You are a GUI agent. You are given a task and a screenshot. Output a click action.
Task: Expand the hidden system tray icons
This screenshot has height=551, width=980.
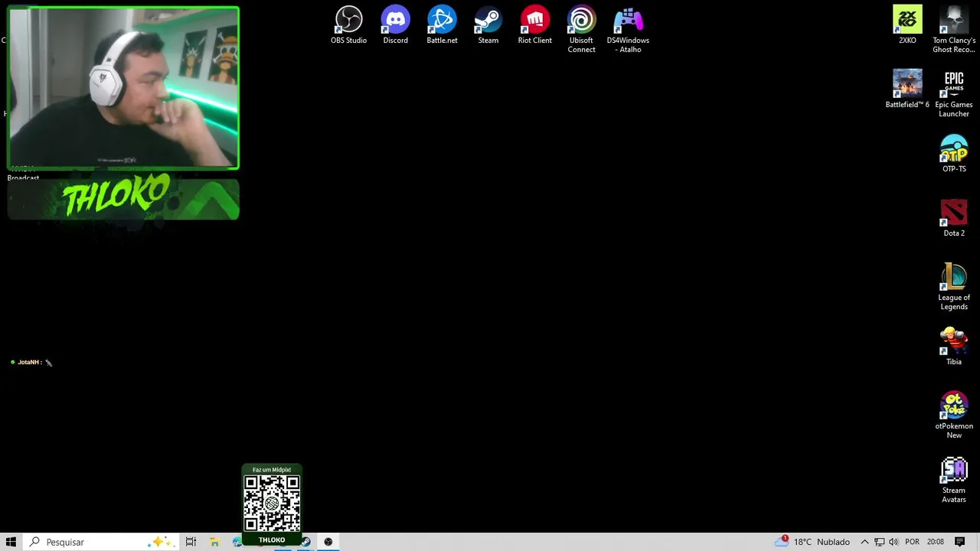pyautogui.click(x=864, y=542)
